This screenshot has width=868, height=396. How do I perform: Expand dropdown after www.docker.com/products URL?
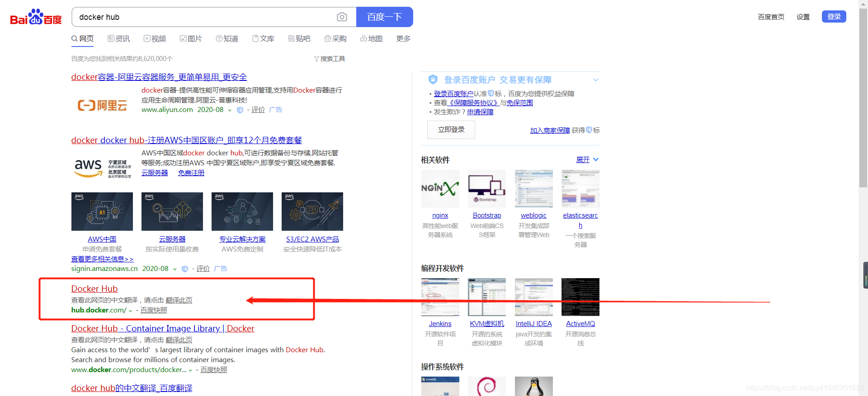(190, 370)
